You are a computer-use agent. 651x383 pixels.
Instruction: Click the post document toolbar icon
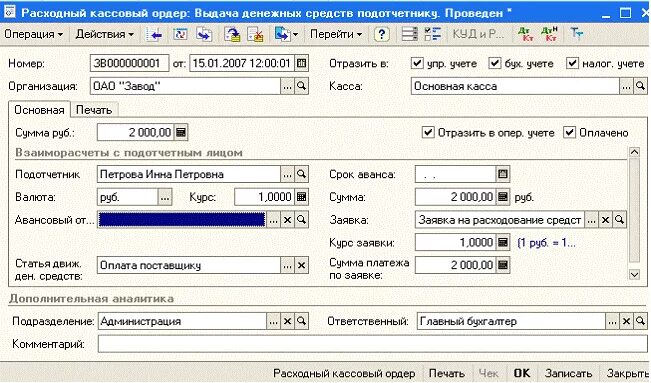pos(232,34)
